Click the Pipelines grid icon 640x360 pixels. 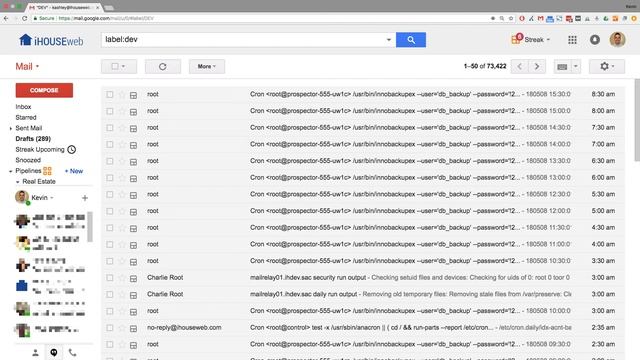47,171
